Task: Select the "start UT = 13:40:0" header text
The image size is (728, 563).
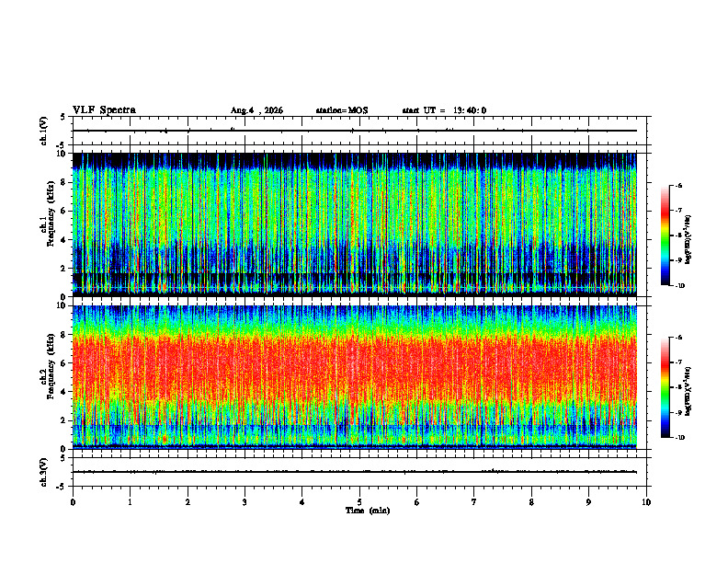Action: point(444,110)
